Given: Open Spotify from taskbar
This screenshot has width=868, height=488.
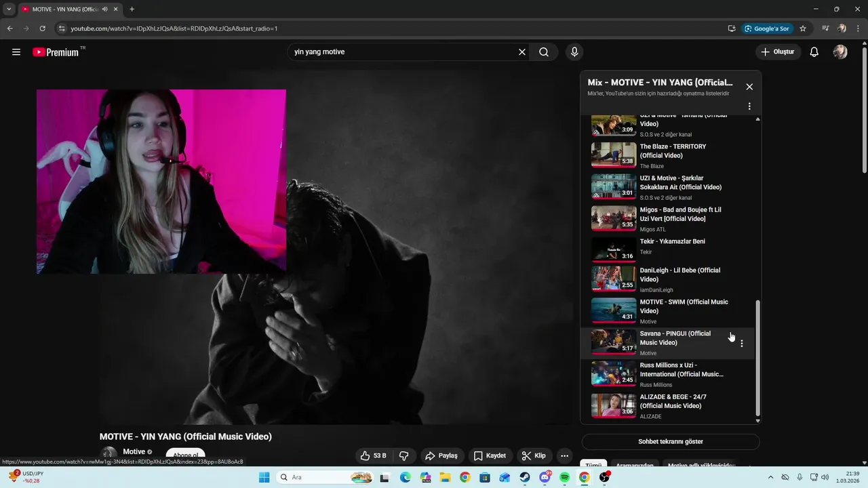Looking at the screenshot, I should pos(565,477).
